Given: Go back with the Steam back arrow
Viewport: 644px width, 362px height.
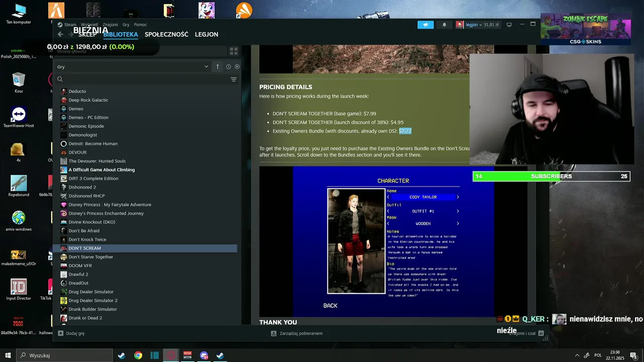Looking at the screenshot, I should pyautogui.click(x=60, y=34).
